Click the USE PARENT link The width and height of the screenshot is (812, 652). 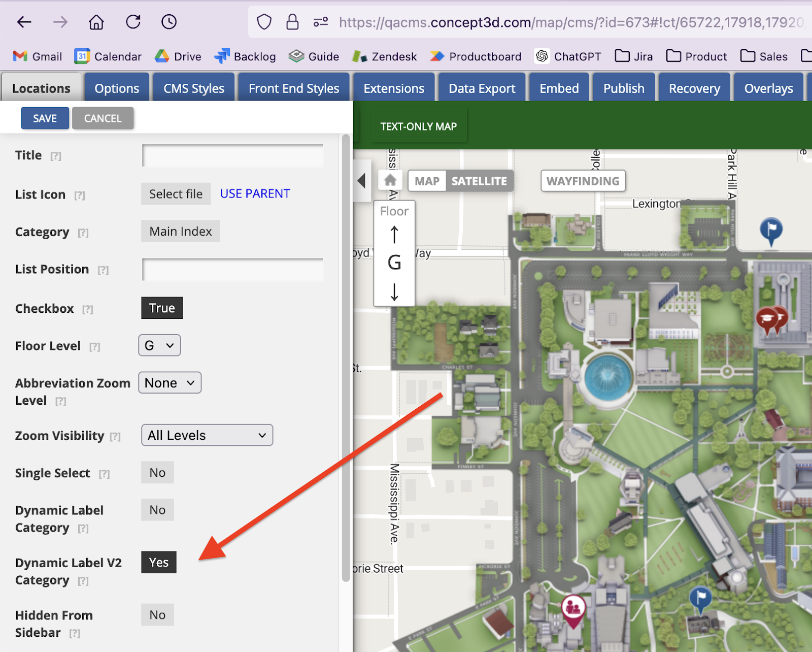click(255, 194)
